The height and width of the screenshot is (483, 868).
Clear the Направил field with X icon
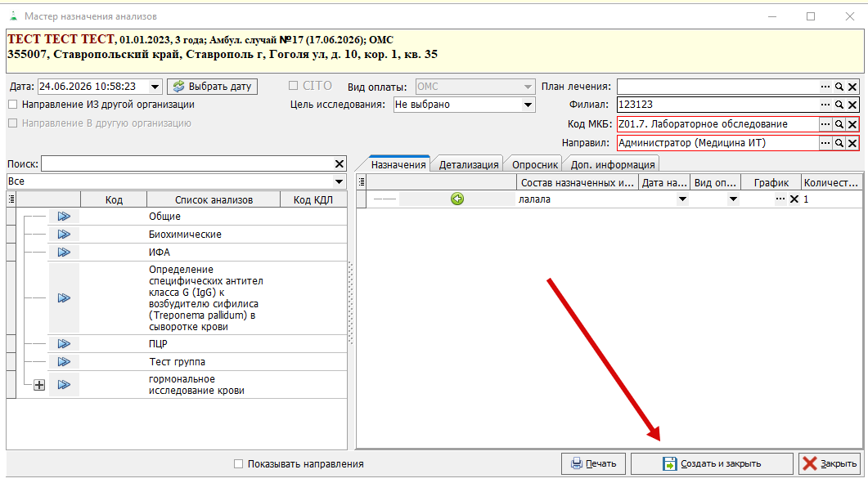[852, 143]
